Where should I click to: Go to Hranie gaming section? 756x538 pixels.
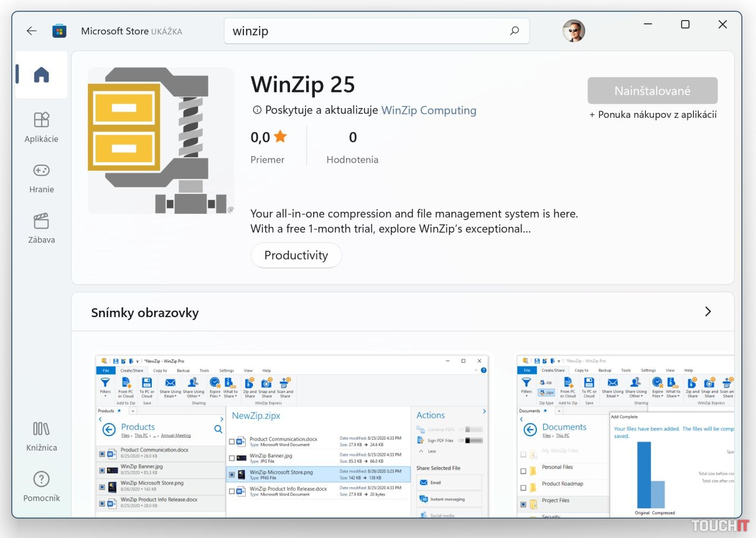[42, 178]
